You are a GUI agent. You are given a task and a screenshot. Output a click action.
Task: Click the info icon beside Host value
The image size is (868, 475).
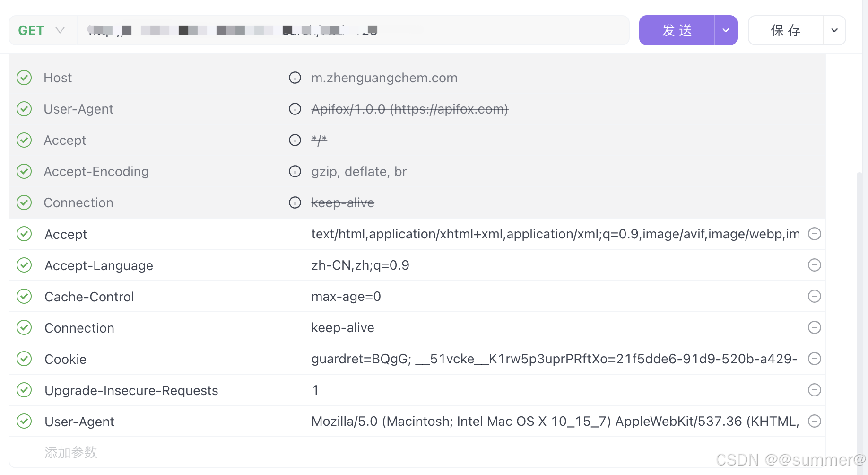pyautogui.click(x=295, y=78)
